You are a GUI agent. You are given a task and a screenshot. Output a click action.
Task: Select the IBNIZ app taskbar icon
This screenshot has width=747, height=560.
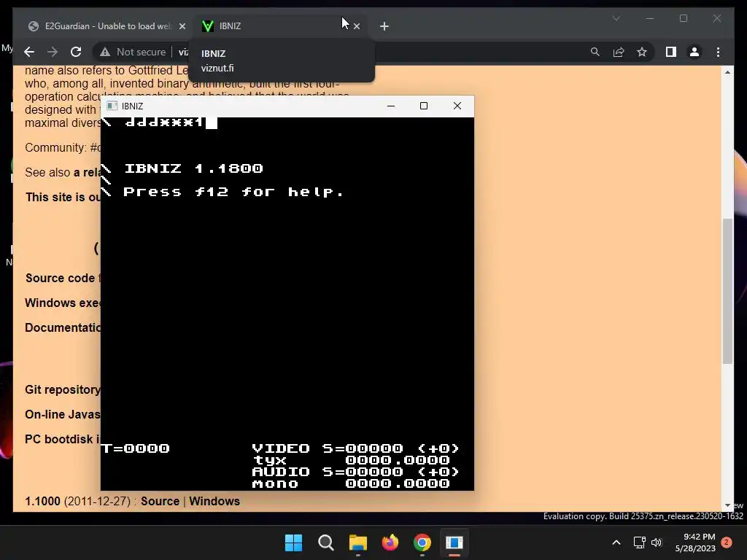coord(454,542)
